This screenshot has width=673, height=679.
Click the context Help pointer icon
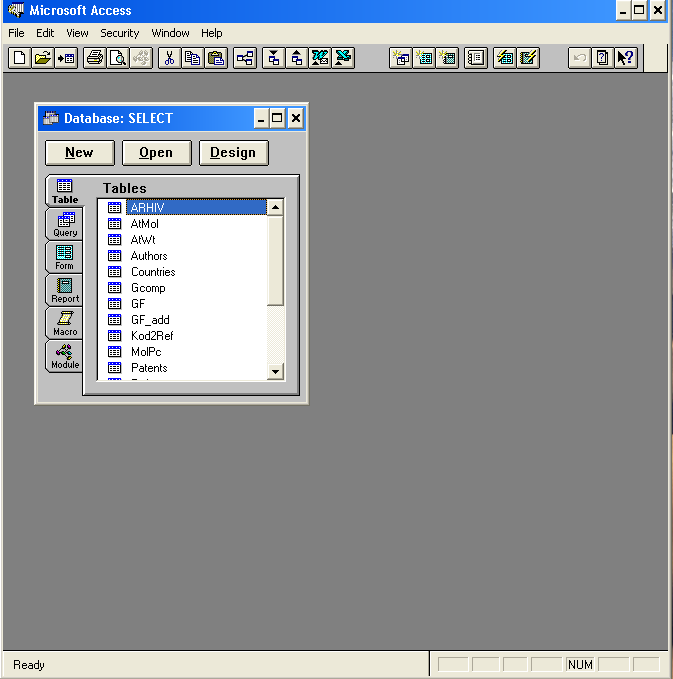coord(626,58)
